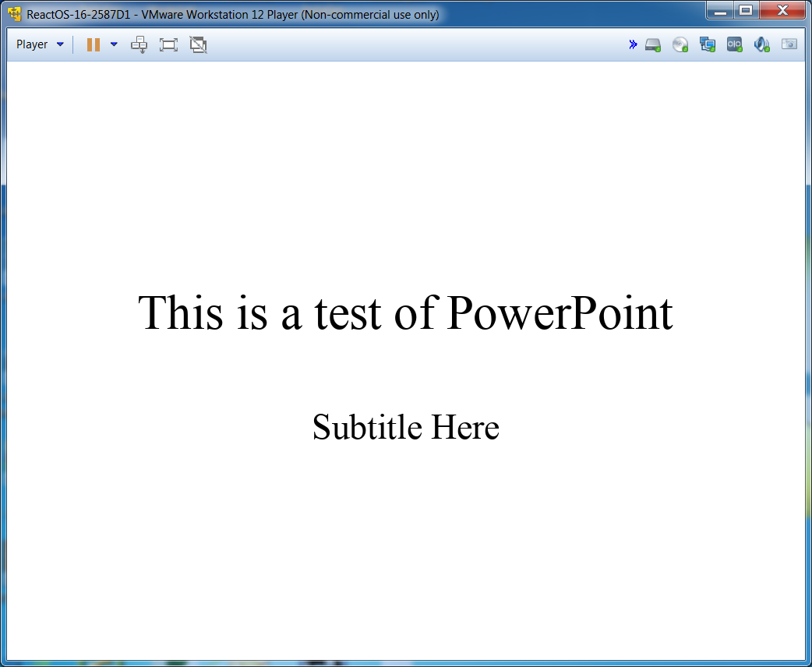Click the serial port device icon

(735, 44)
